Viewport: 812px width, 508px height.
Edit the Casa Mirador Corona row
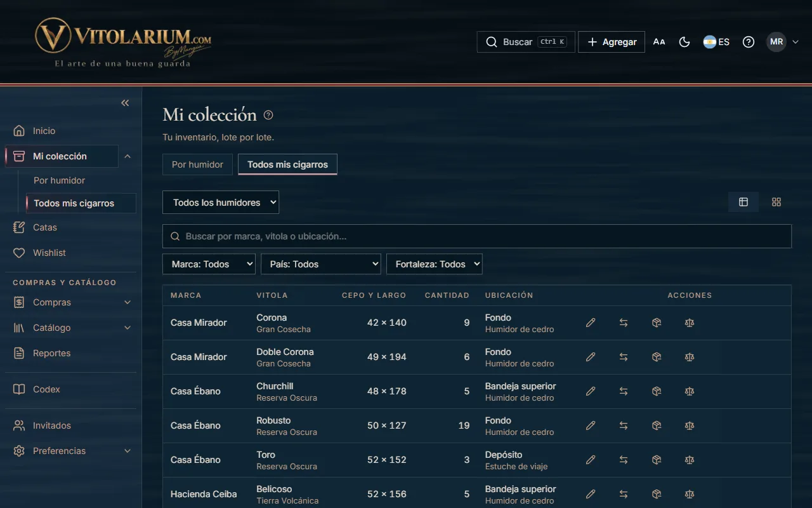(x=591, y=323)
